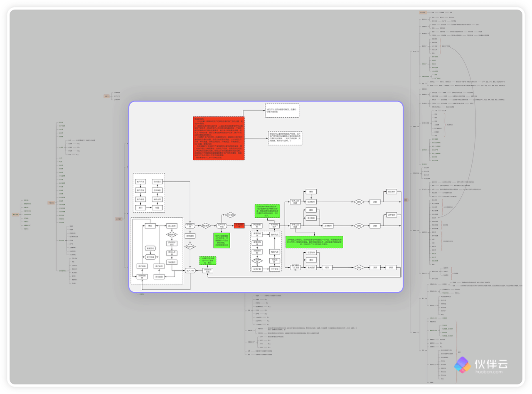This screenshot has width=532, height=394.
Task: Select the 装车发货 node
Action: click(159, 276)
